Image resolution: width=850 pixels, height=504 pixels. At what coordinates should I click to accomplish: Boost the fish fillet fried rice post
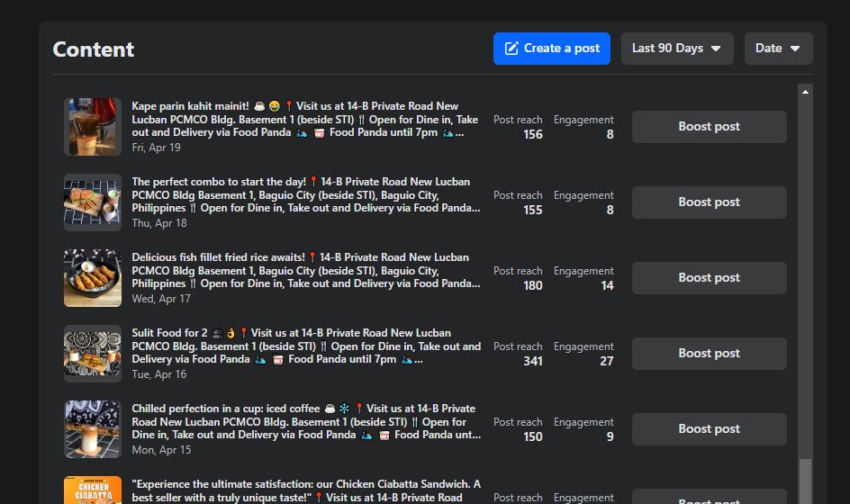(709, 278)
